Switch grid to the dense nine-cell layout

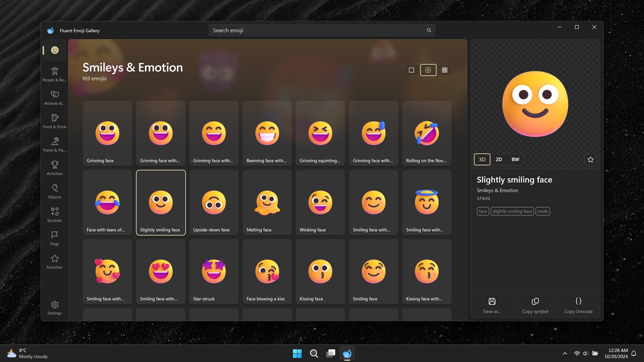[444, 70]
